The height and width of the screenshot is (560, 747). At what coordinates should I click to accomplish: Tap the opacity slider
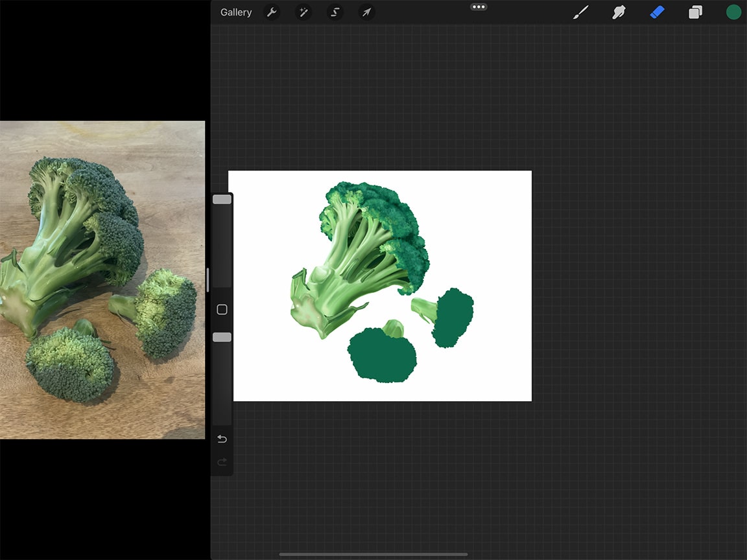[222, 336]
